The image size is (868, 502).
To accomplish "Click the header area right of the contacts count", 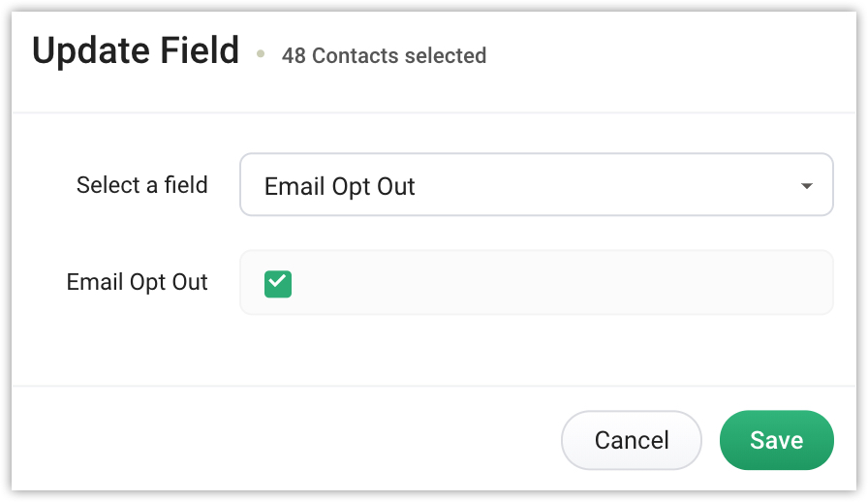I will pyautogui.click(x=669, y=55).
